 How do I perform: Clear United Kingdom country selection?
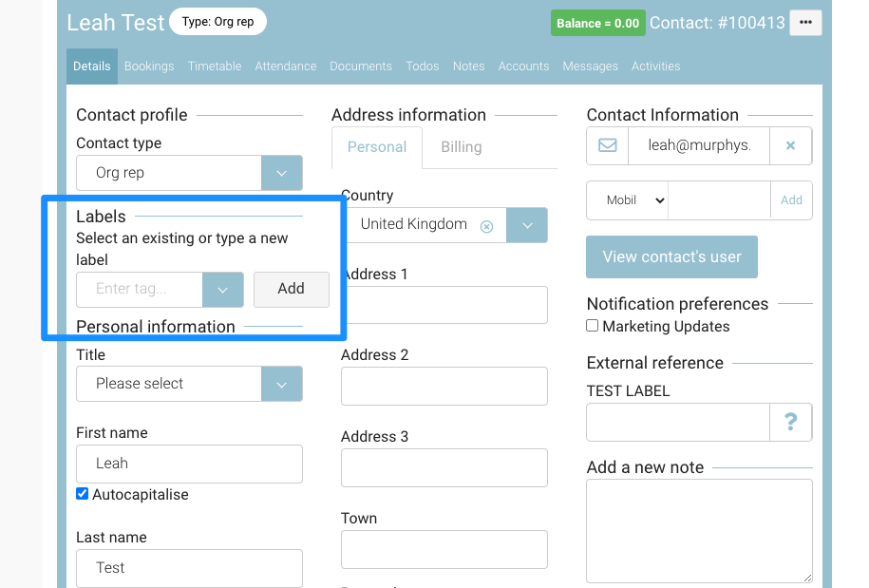(486, 226)
